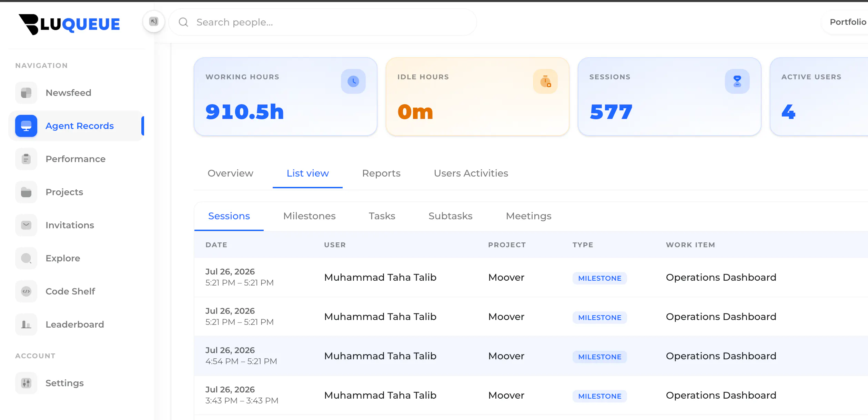This screenshot has height=420, width=868.
Task: Click the TYPE column header
Action: [583, 245]
